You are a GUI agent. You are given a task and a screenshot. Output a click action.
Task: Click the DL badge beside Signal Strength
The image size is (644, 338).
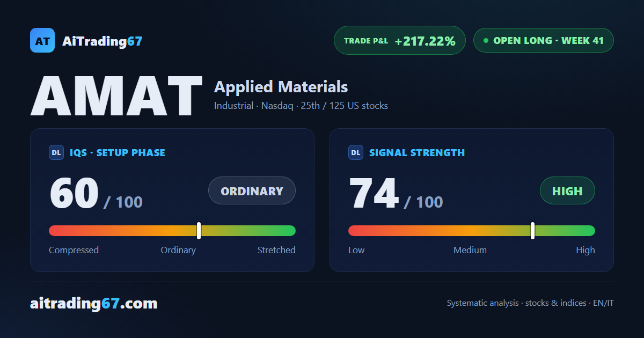356,152
